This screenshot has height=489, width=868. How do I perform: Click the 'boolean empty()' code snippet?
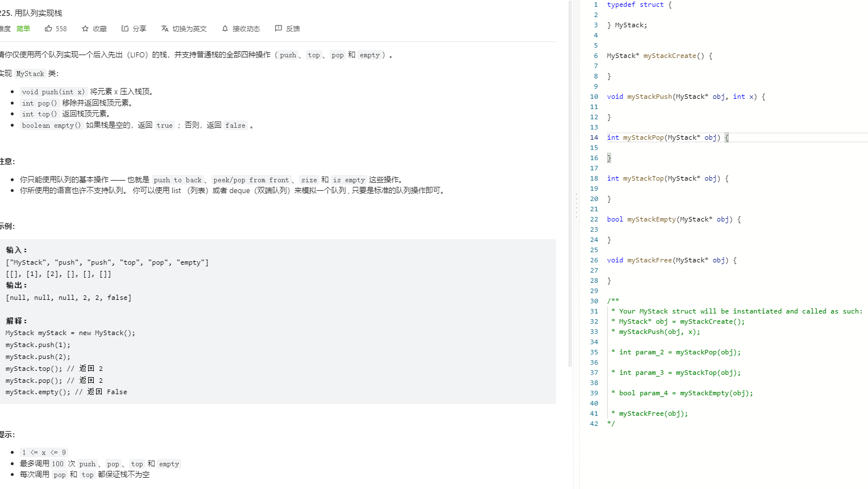click(52, 125)
